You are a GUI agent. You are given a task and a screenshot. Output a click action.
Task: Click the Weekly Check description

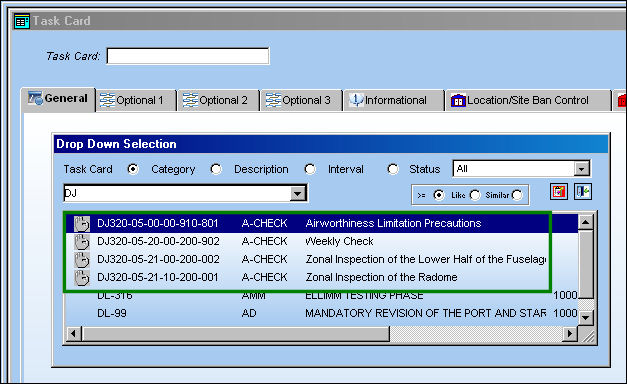point(339,241)
